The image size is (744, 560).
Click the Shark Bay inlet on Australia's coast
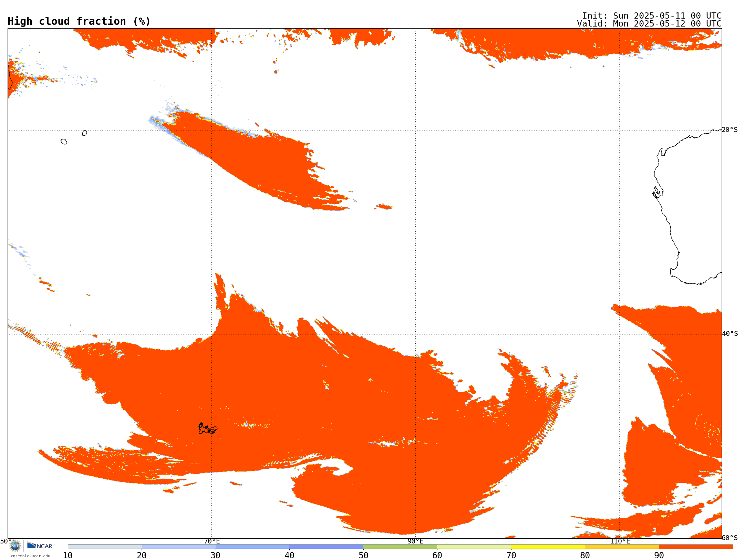(657, 192)
